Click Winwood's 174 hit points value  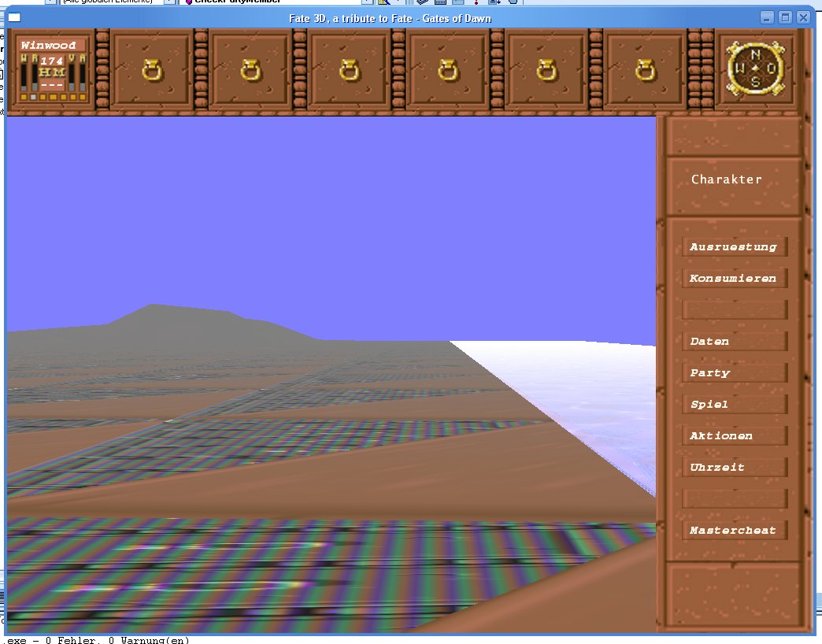(51, 61)
